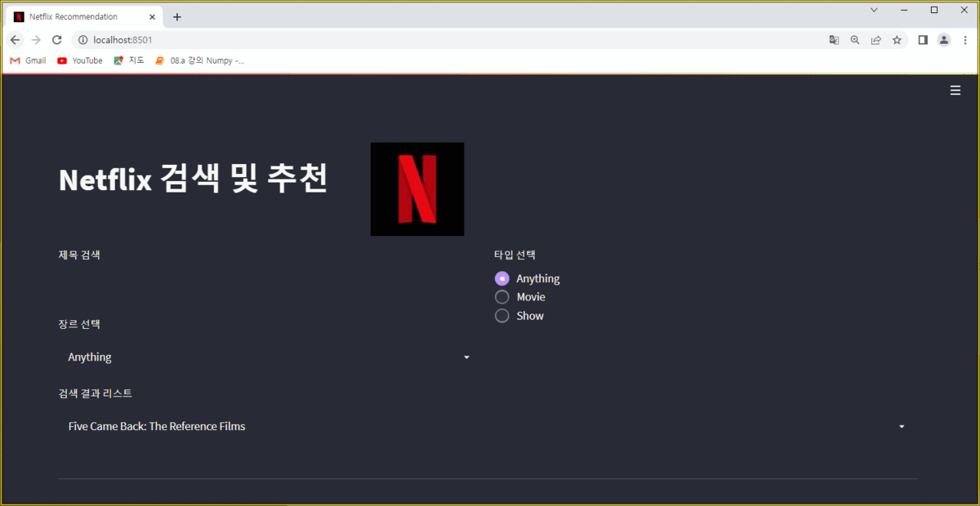980x506 pixels.
Task: Open the Gmail bookmark link
Action: point(28,60)
